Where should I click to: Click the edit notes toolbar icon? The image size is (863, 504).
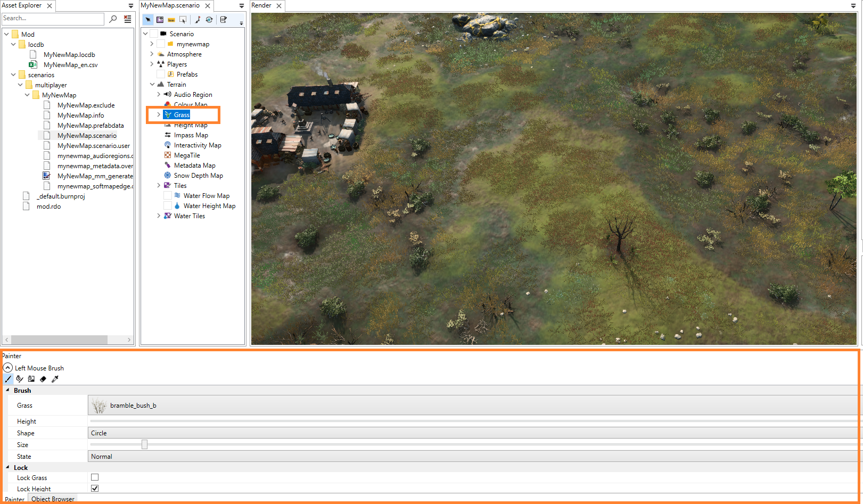[224, 20]
